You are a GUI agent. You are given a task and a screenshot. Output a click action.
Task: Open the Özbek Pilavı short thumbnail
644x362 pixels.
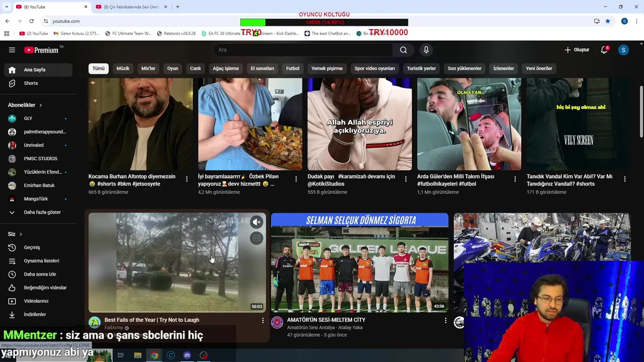[250, 124]
